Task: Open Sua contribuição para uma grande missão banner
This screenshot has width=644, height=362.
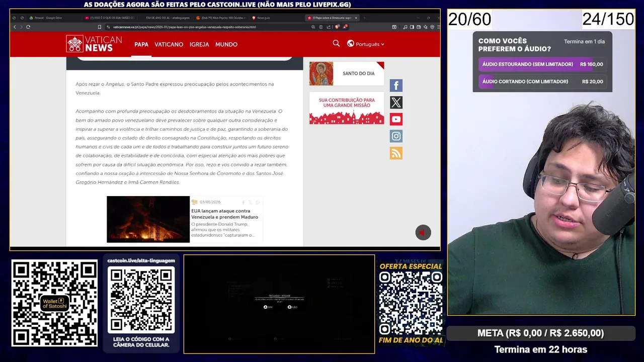Action: (x=347, y=108)
